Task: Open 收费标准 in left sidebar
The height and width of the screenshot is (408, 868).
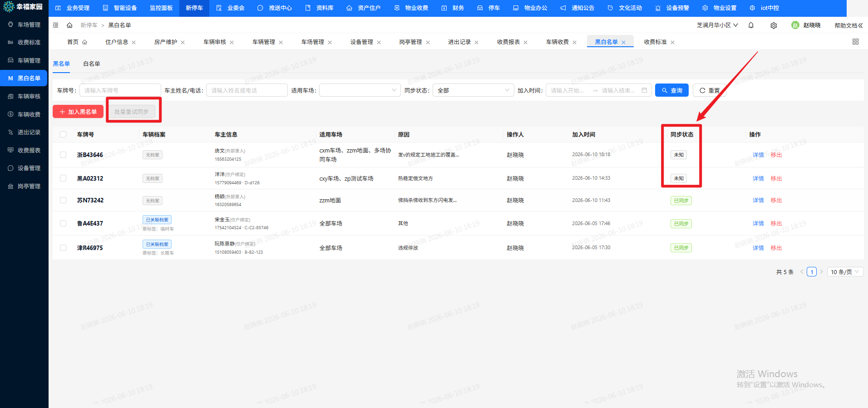Action: (24, 42)
